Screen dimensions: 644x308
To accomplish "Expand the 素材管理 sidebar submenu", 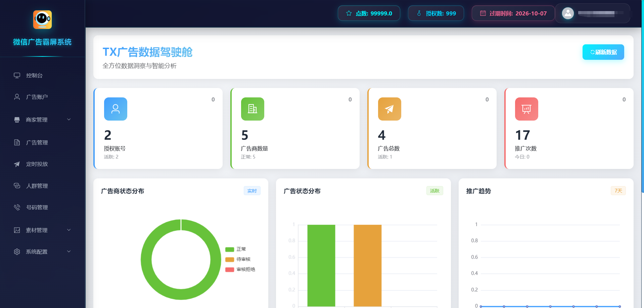I will click(x=42, y=230).
